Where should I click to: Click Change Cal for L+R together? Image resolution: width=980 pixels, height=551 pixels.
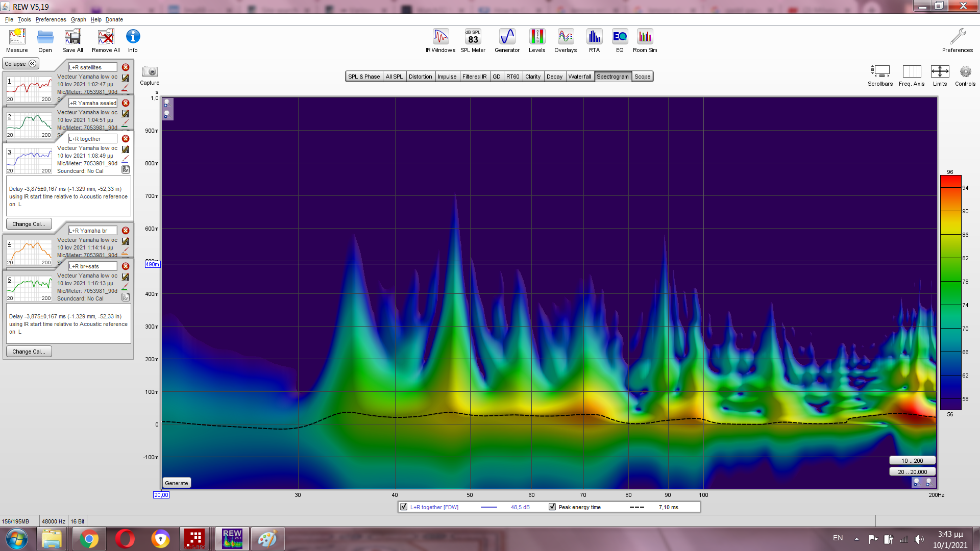(x=29, y=224)
